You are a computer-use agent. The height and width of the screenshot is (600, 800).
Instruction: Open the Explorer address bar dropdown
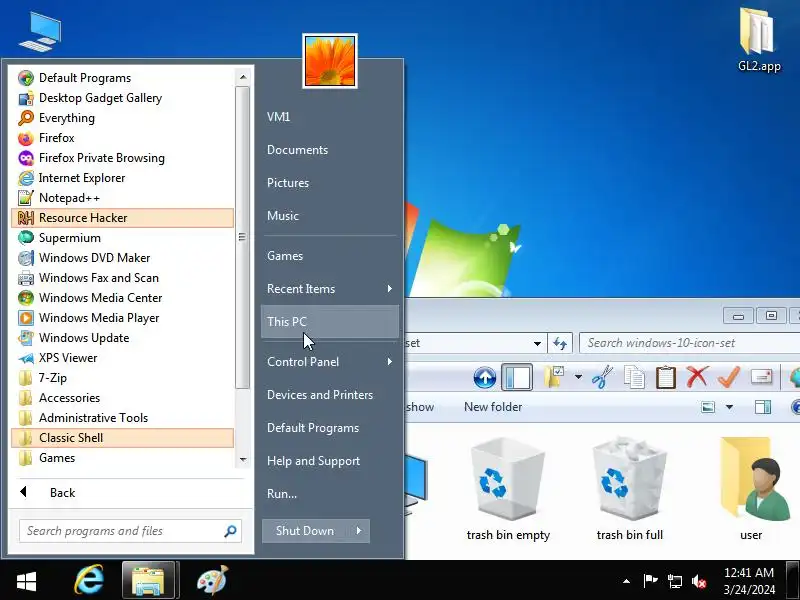point(537,343)
